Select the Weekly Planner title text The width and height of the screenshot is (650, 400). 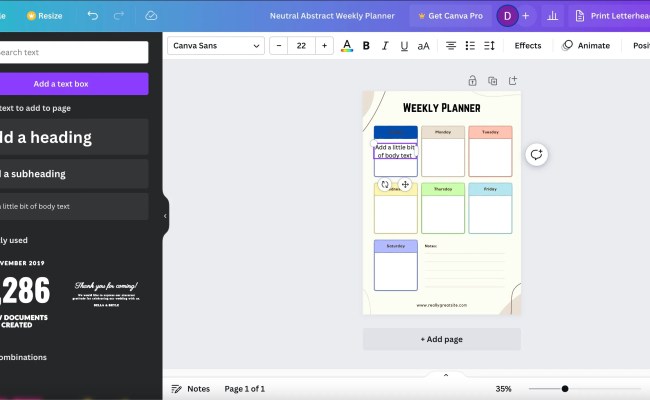coord(441,108)
